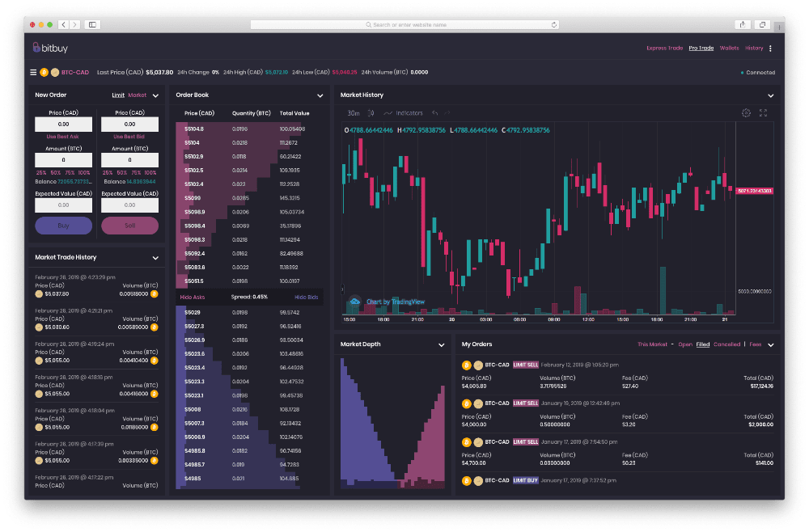Open the hamburger menu beside BTC-CAD

[x=33, y=72]
